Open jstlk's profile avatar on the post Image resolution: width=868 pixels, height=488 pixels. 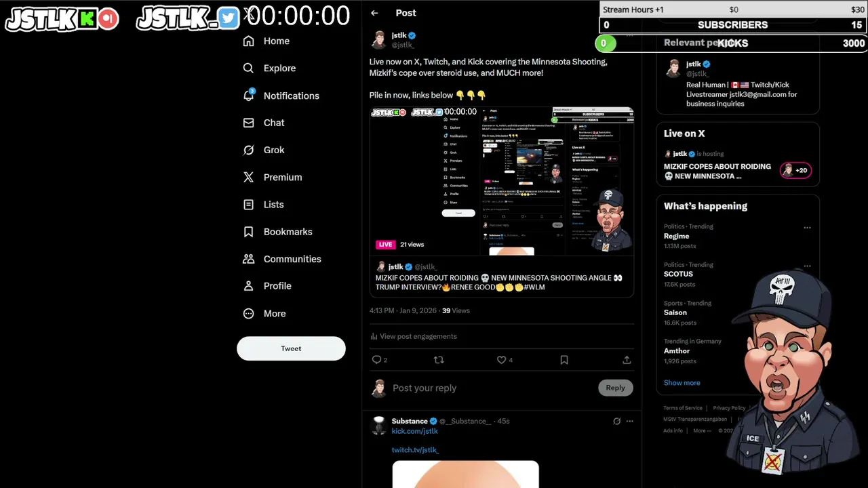378,40
